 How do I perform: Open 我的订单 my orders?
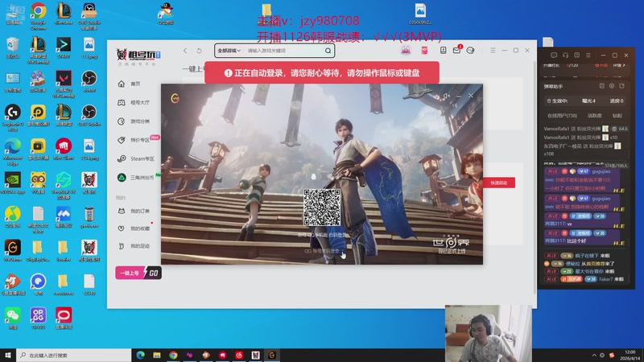(134, 211)
